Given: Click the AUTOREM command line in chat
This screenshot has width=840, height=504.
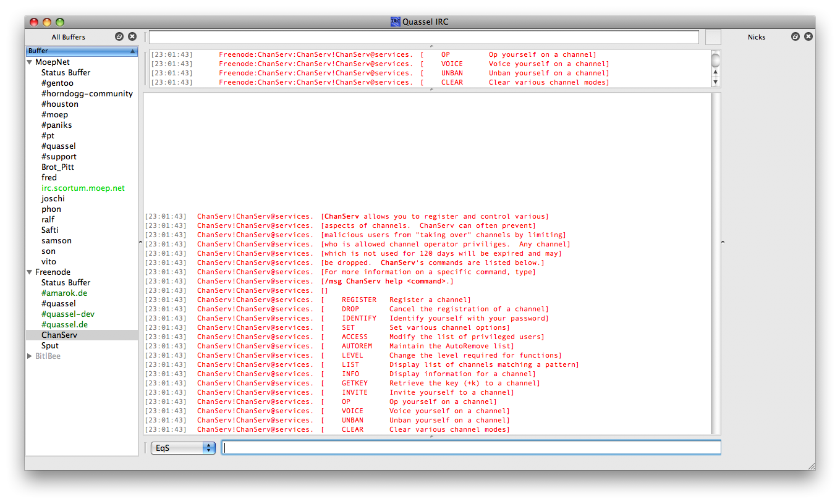Looking at the screenshot, I should [x=329, y=346].
